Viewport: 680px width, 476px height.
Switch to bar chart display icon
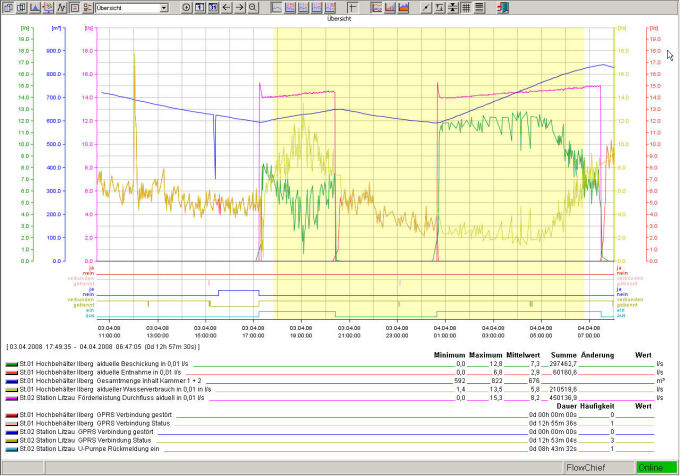tap(390, 7)
